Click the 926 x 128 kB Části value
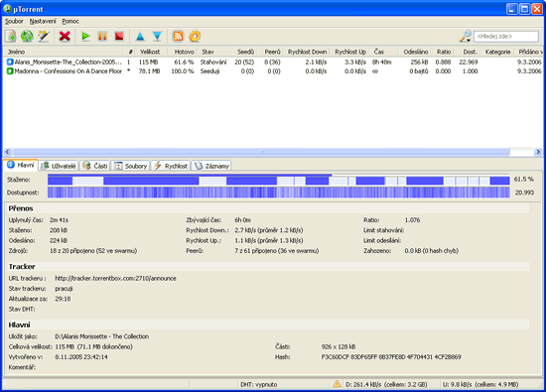The width and height of the screenshot is (546, 392). (x=339, y=346)
